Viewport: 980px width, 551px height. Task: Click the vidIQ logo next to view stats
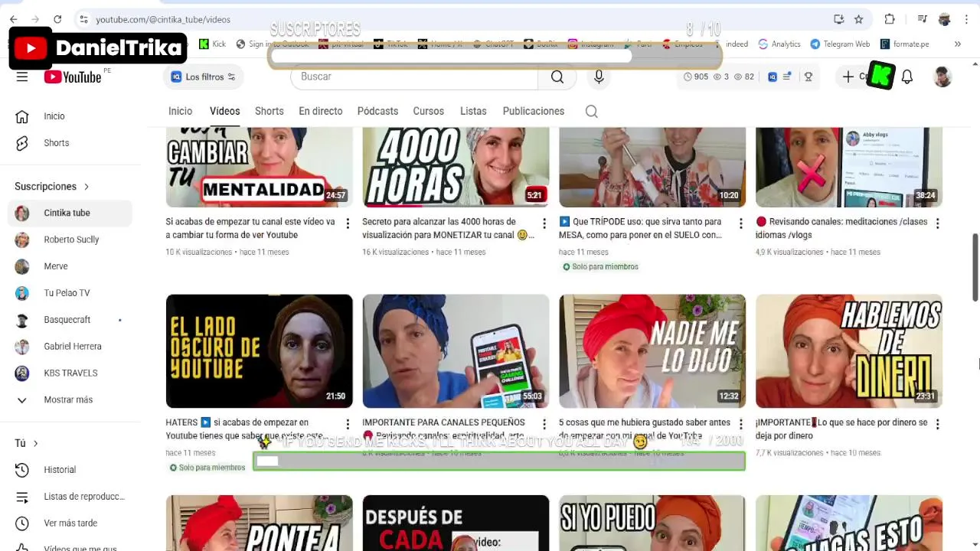[773, 77]
